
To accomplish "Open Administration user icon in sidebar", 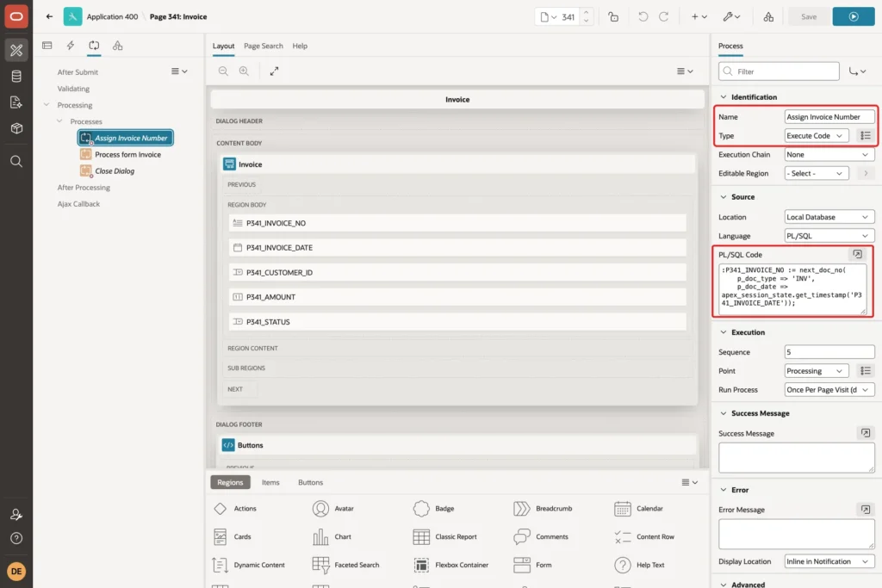I will [x=16, y=514].
